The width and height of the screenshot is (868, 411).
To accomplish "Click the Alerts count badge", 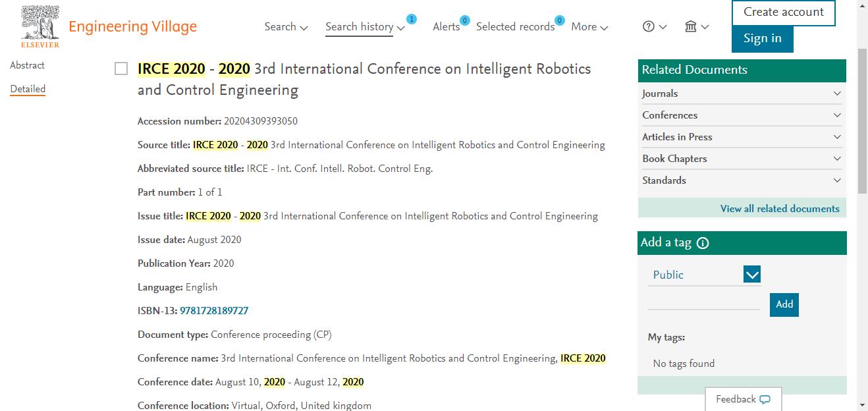I will coord(465,20).
